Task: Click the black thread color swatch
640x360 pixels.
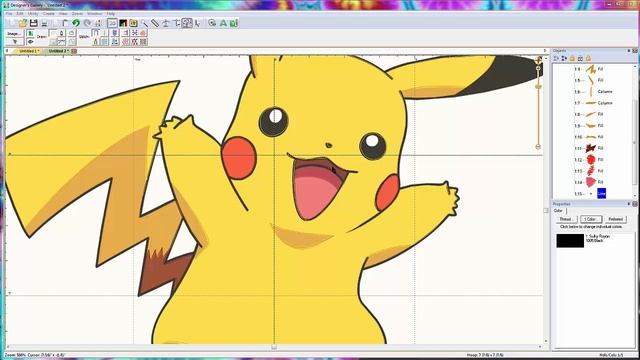Action: 570,240
